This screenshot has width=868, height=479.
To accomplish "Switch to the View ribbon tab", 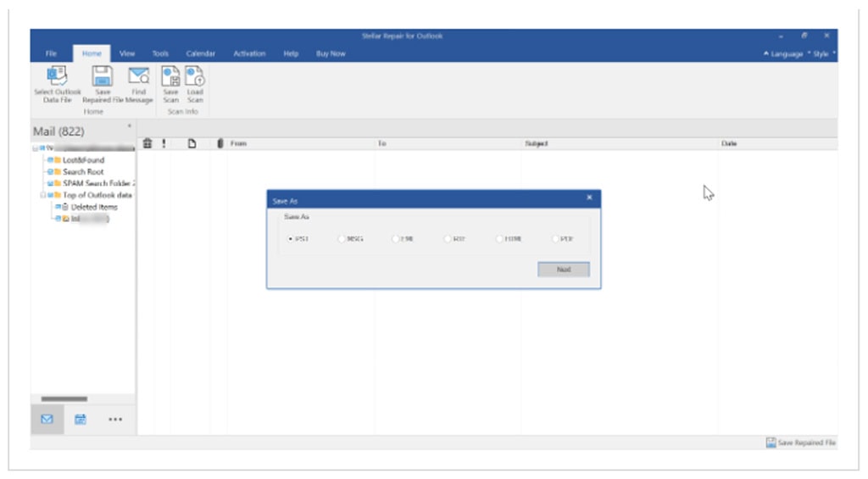I will click(x=127, y=53).
